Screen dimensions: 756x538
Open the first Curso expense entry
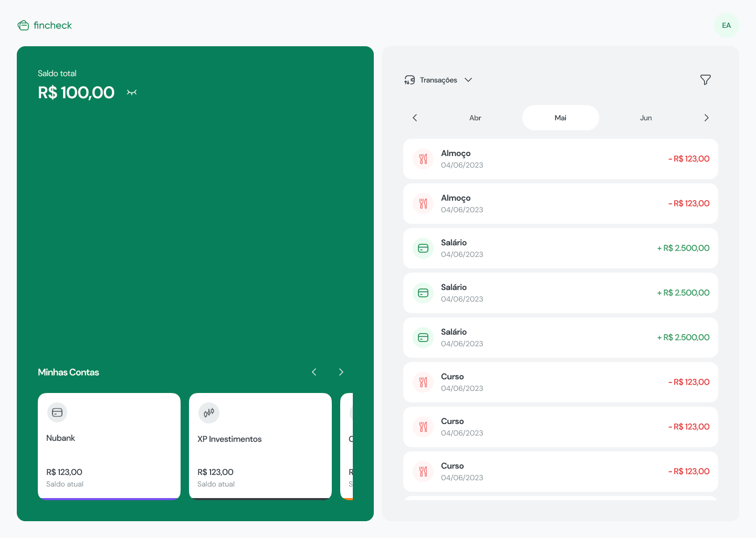click(560, 382)
